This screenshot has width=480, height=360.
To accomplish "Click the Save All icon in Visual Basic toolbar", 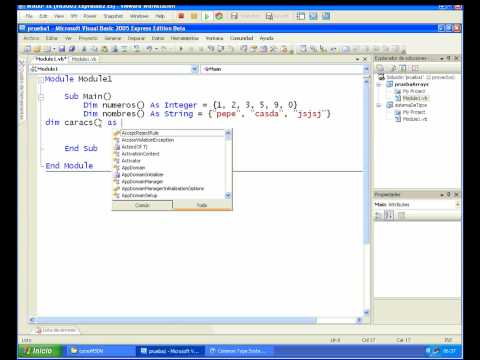I will coord(71,49).
